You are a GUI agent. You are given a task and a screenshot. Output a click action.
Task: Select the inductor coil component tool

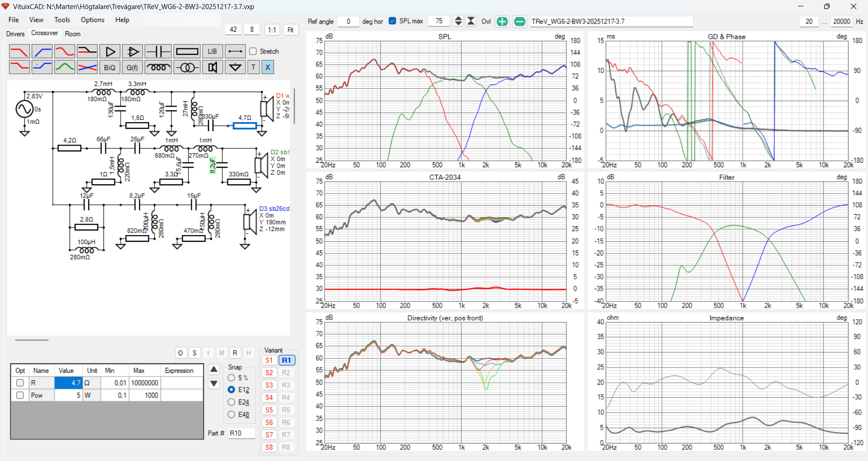click(x=158, y=67)
